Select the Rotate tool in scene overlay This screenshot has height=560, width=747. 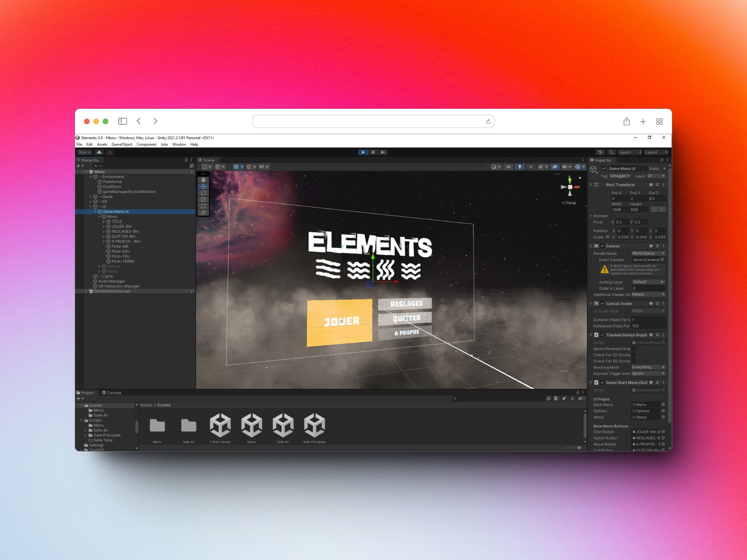point(203,193)
